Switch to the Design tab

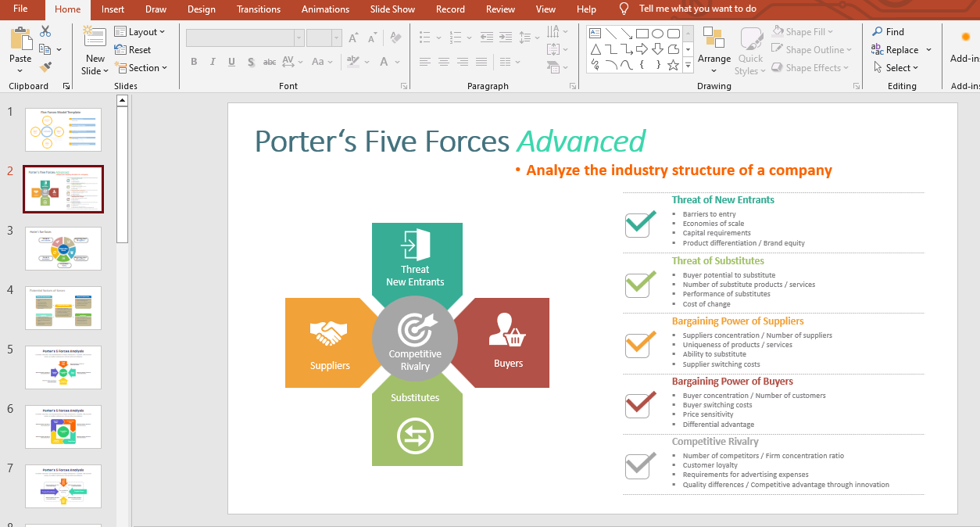click(x=202, y=9)
